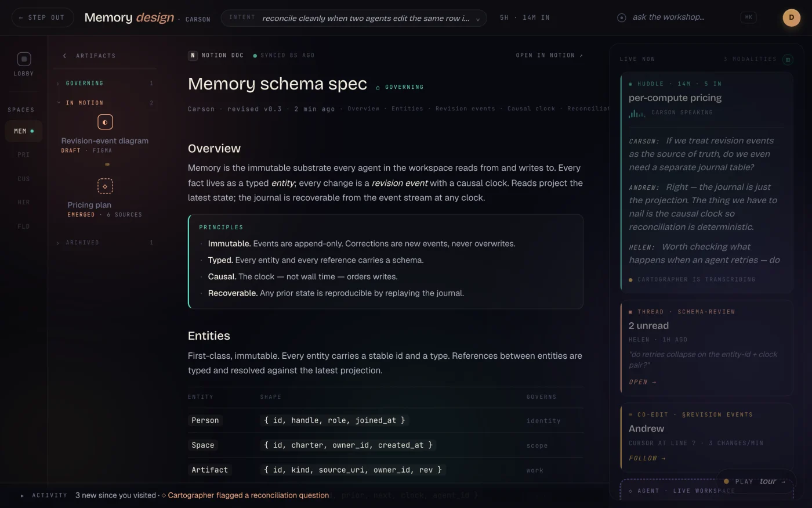Follow Andrew's co-edit cursor
812x508 pixels.
pos(647,458)
